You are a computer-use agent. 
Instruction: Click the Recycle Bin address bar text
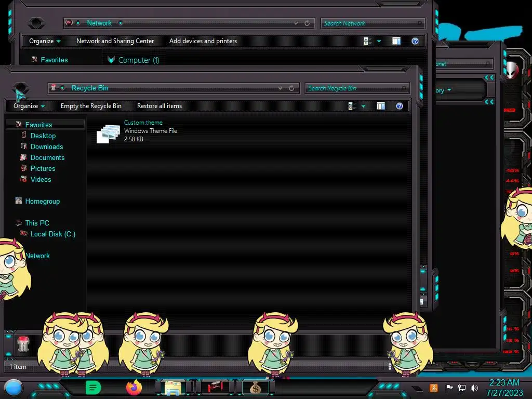pyautogui.click(x=89, y=88)
